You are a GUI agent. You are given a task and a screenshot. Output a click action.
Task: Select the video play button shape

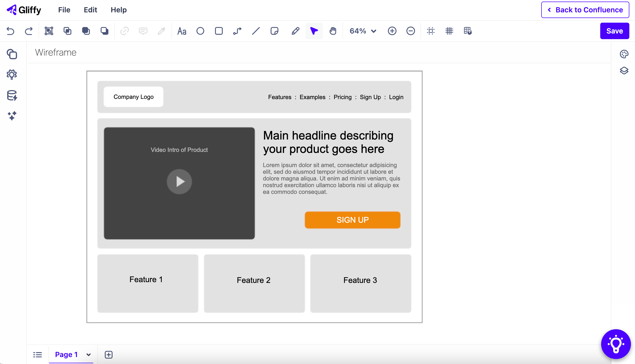179,181
